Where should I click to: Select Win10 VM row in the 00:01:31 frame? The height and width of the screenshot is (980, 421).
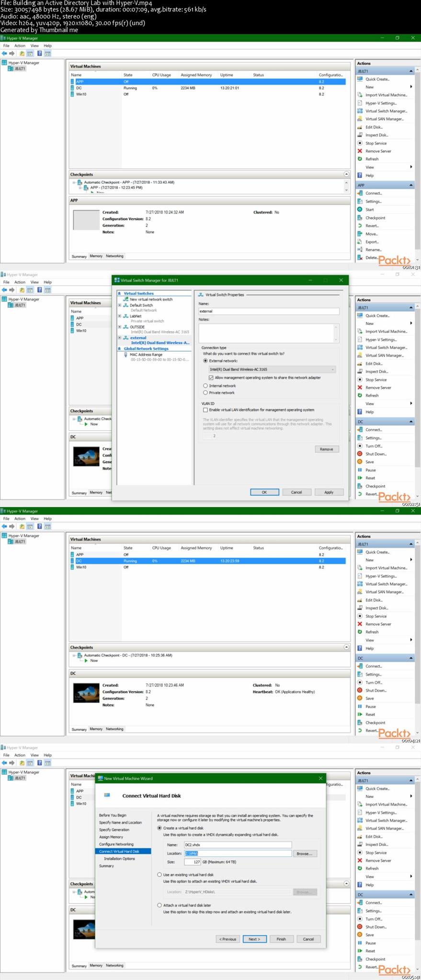(x=207, y=94)
